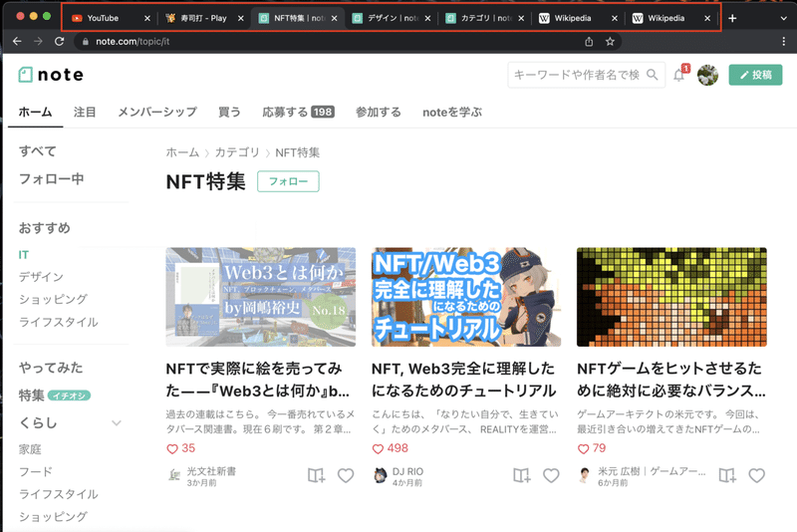Open DJ RIO author avatar
Viewport: 797px width, 532px height.
point(380,475)
